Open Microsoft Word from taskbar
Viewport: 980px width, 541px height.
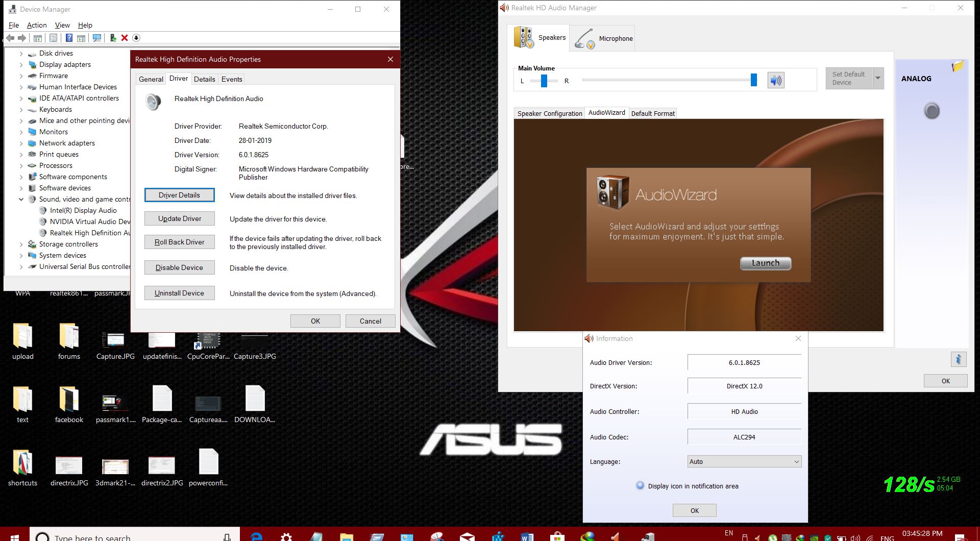(x=527, y=536)
